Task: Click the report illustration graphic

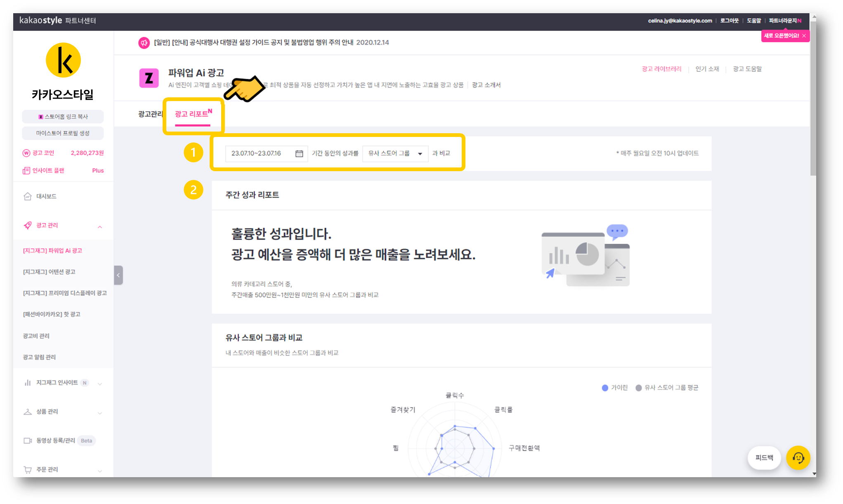Action: (x=586, y=256)
